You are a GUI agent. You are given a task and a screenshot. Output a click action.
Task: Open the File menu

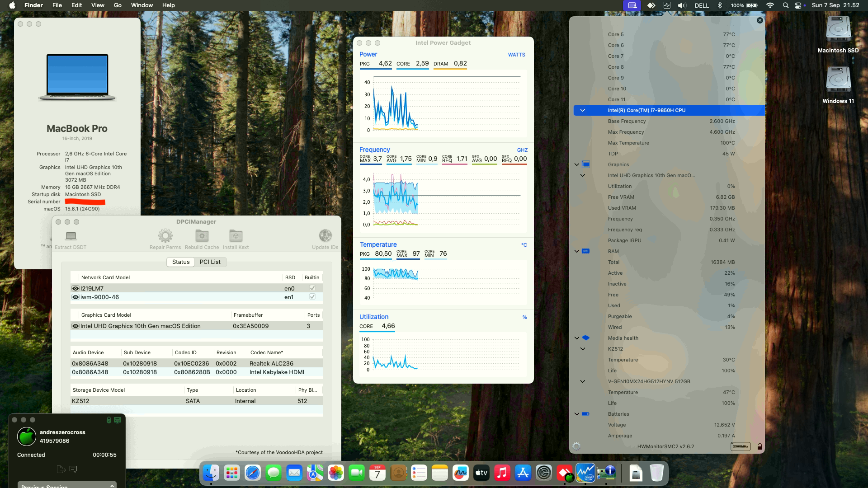click(57, 5)
